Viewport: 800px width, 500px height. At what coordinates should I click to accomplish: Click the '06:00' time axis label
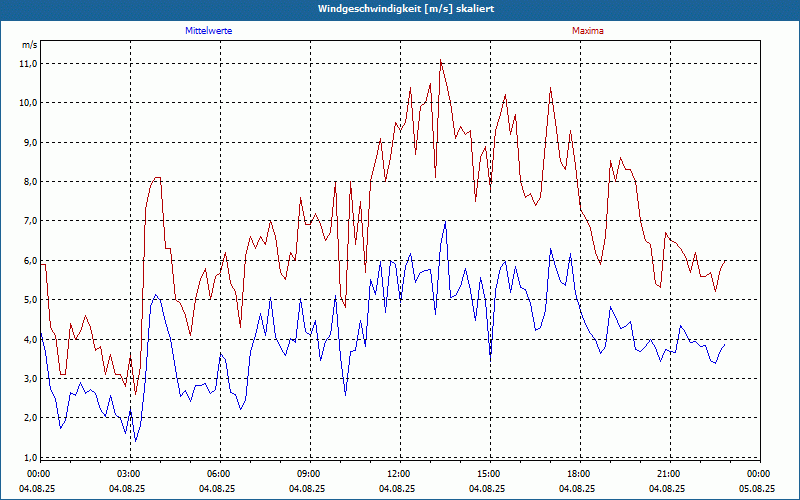coord(219,474)
